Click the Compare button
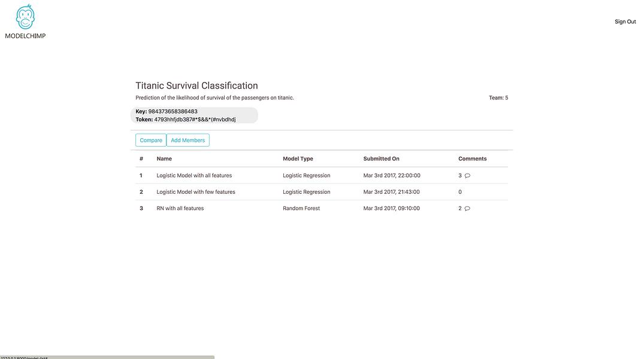The width and height of the screenshot is (644, 359). [x=151, y=140]
